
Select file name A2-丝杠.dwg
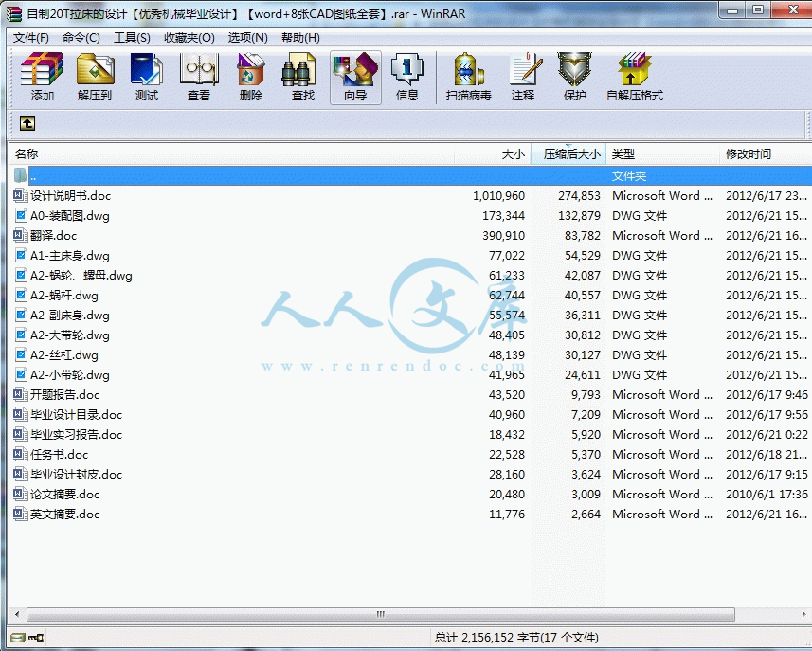pyautogui.click(x=64, y=355)
